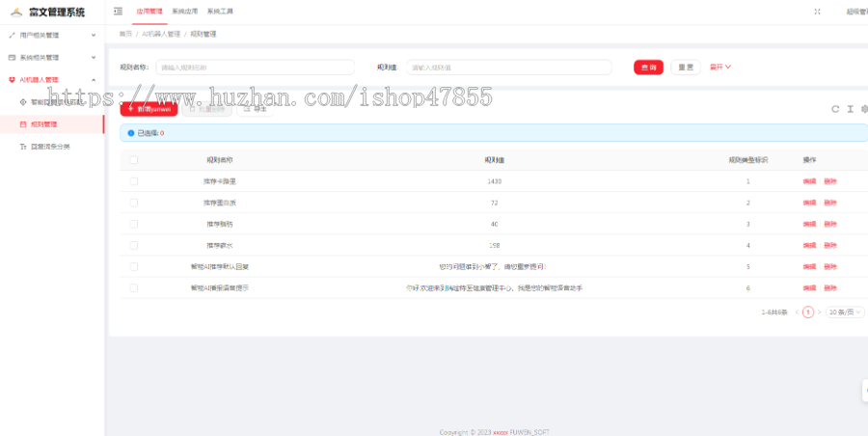The width and height of the screenshot is (868, 436).
Task: Switch to the 系统工具 top tab
Action: click(220, 11)
